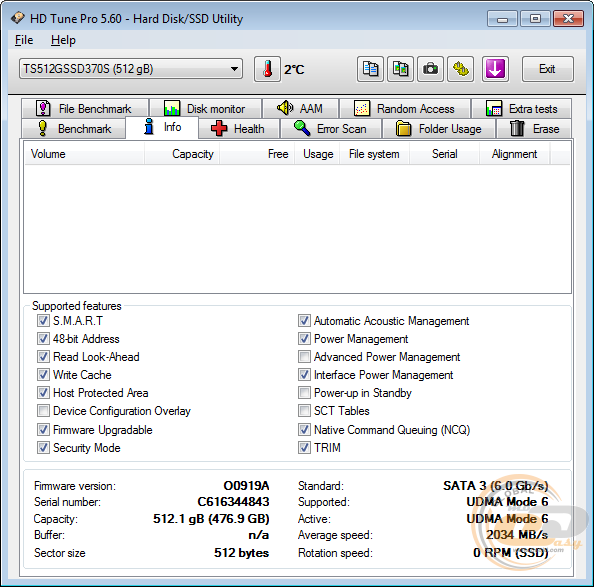594x587 pixels.
Task: Click the Exit button
Action: point(547,69)
